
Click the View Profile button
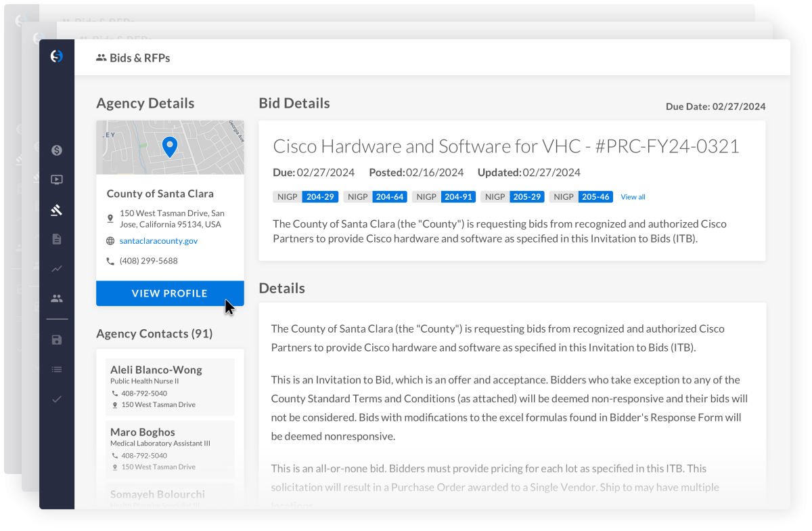[x=170, y=293]
